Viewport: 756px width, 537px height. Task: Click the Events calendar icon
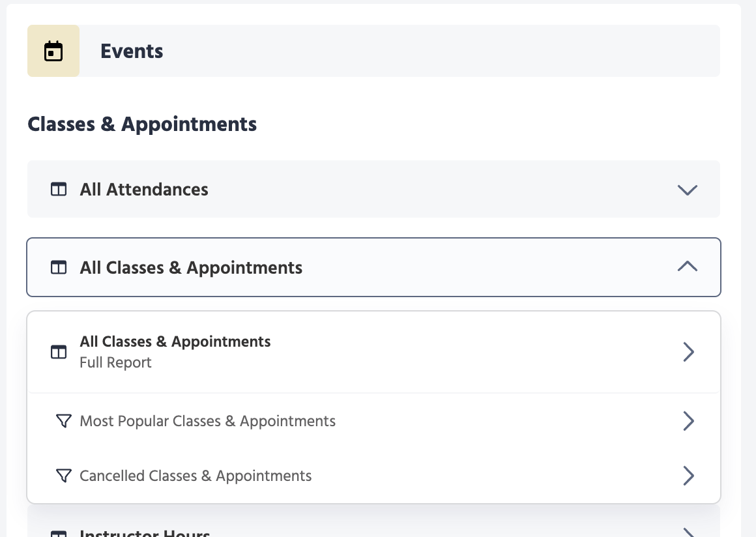(x=53, y=51)
